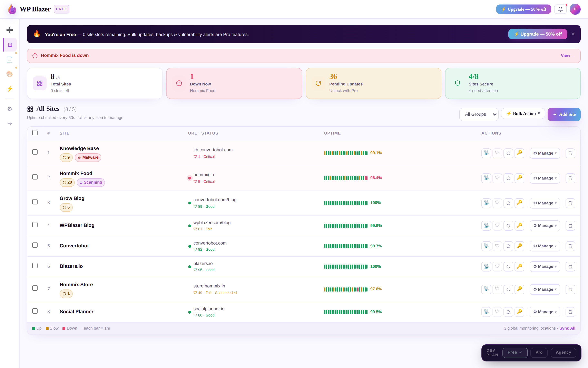This screenshot has height=368, width=588.
Task: Click the uptime monitor icon for Blazers.io
Action: pos(486,267)
